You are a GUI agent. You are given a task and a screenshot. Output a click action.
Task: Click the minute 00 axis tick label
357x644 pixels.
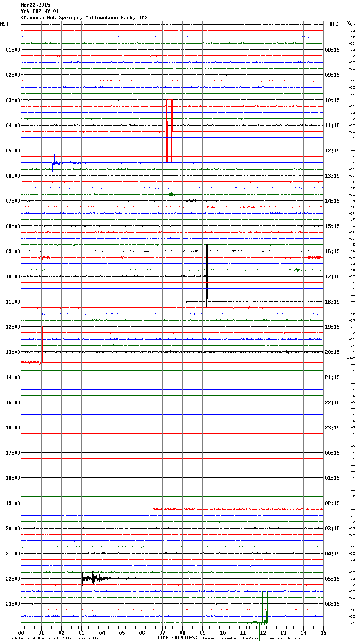[x=21, y=633]
